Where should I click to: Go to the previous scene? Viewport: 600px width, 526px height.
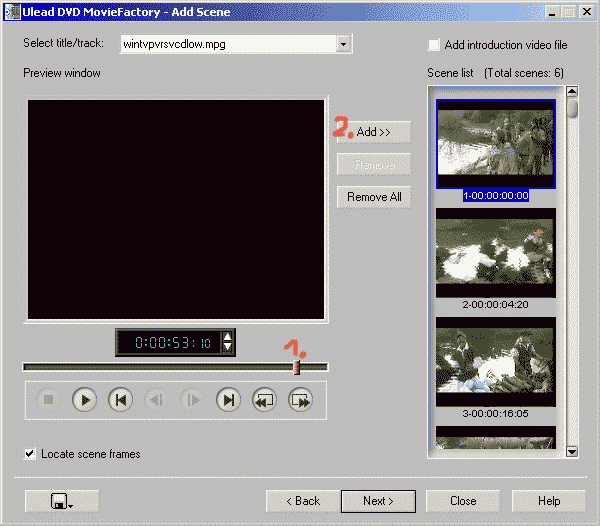pyautogui.click(x=264, y=400)
